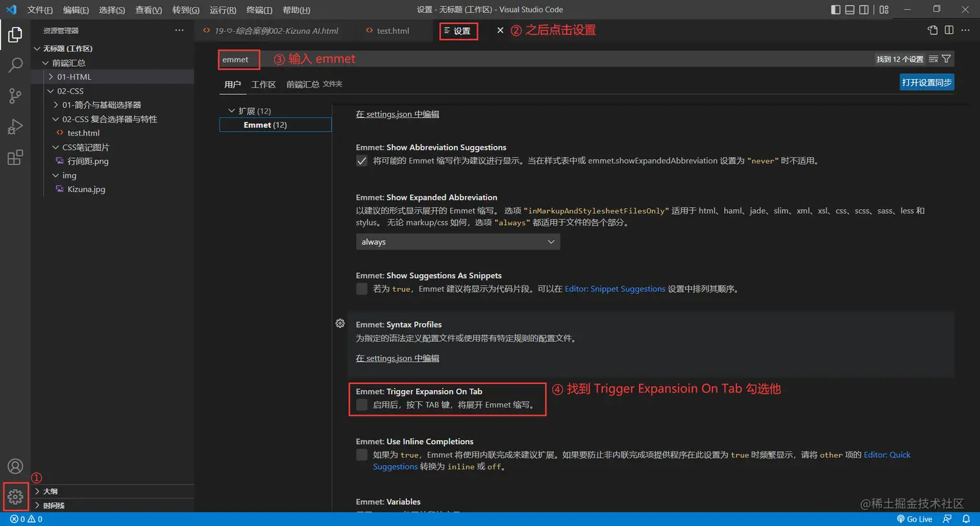Open editor's more actions ellipsis
Screen dimensions: 980x526
965,30
